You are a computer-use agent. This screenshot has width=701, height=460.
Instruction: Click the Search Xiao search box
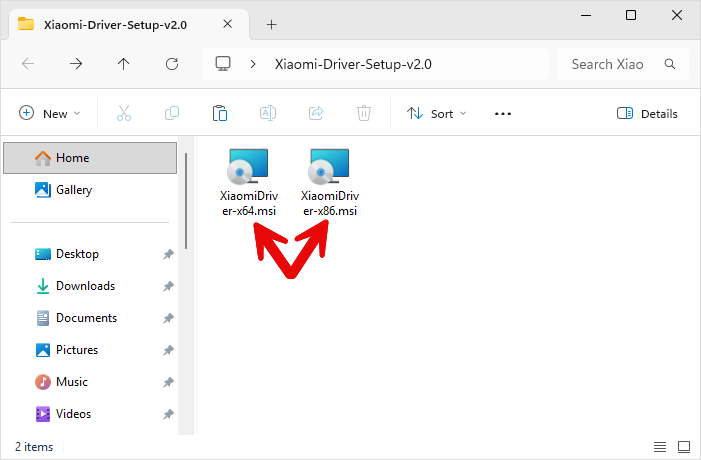click(622, 64)
